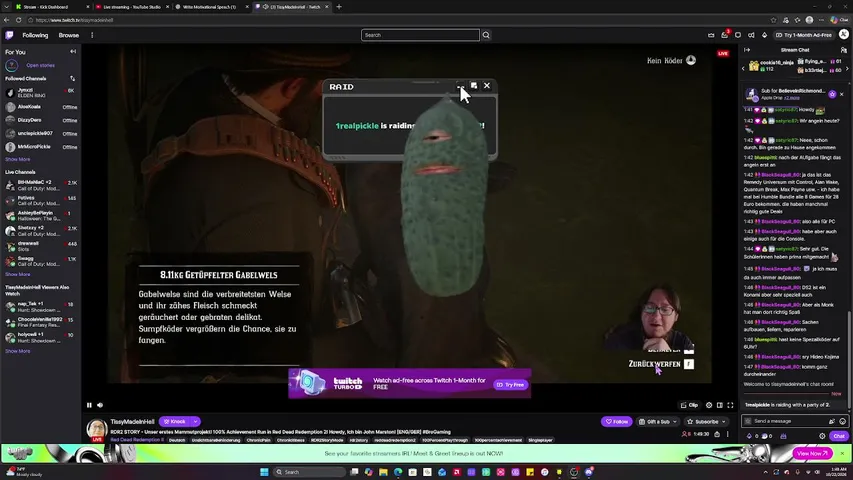Image resolution: width=853 pixels, height=480 pixels.
Task: Reload the browser page
Action: 18,20
